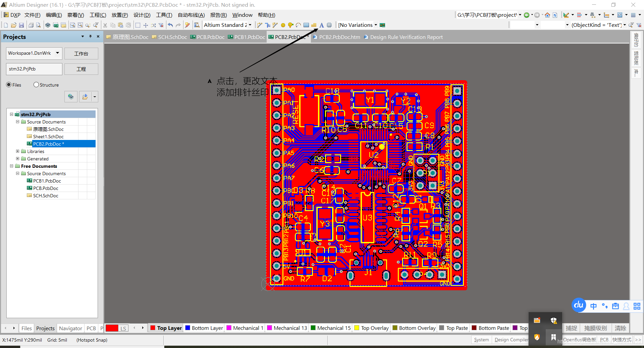The image size is (644, 348).
Task: Open the project path address dropdown
Action: (520, 15)
